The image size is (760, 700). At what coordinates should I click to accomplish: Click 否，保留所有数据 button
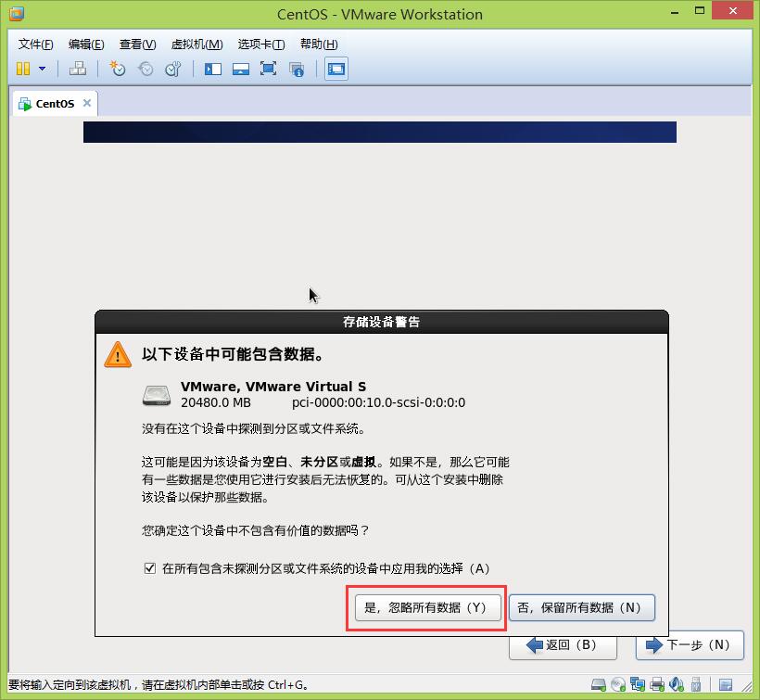coord(582,608)
